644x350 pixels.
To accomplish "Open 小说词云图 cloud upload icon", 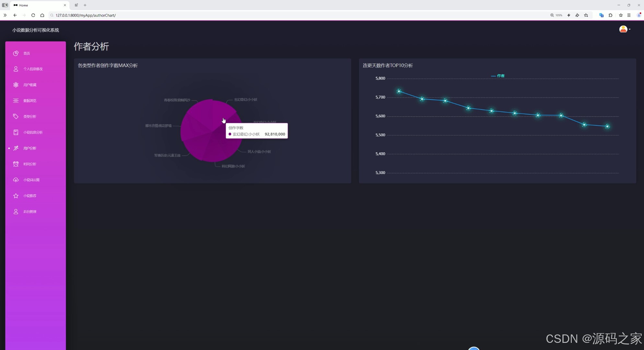I will 16,180.
